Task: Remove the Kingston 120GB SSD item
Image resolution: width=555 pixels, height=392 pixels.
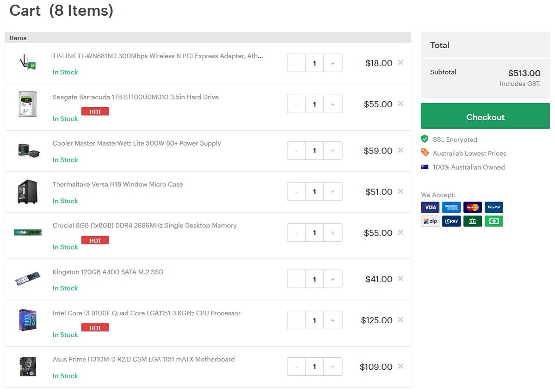Action: click(x=401, y=279)
